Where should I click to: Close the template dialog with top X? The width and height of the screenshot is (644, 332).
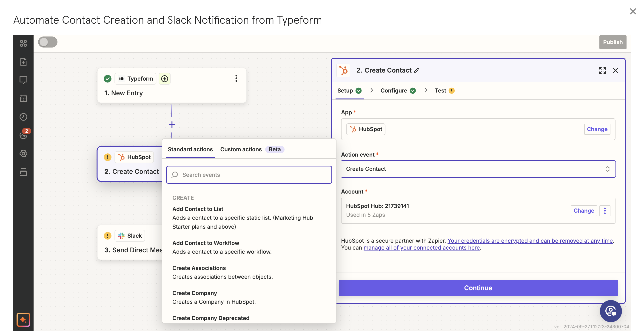pyautogui.click(x=633, y=11)
